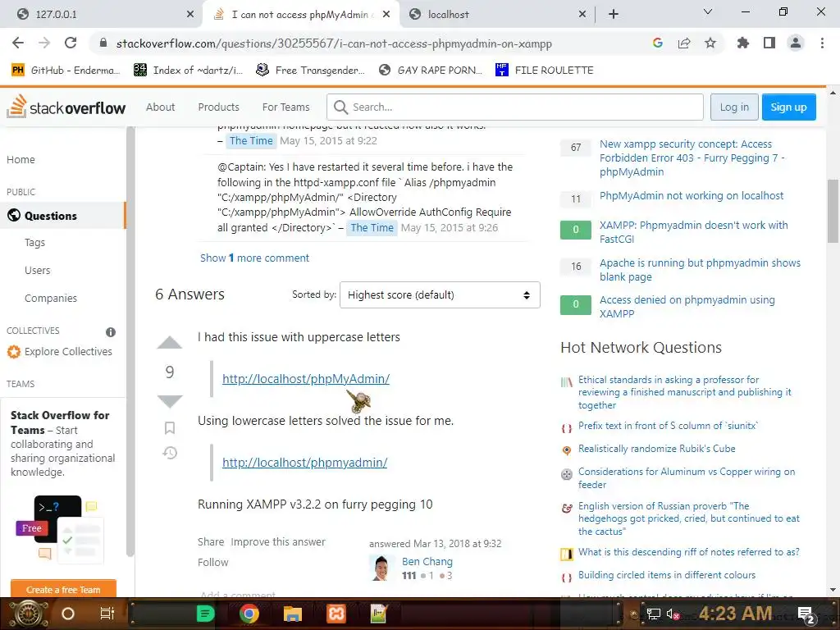
Task: Expand Show 1 more comment
Action: [x=254, y=258]
